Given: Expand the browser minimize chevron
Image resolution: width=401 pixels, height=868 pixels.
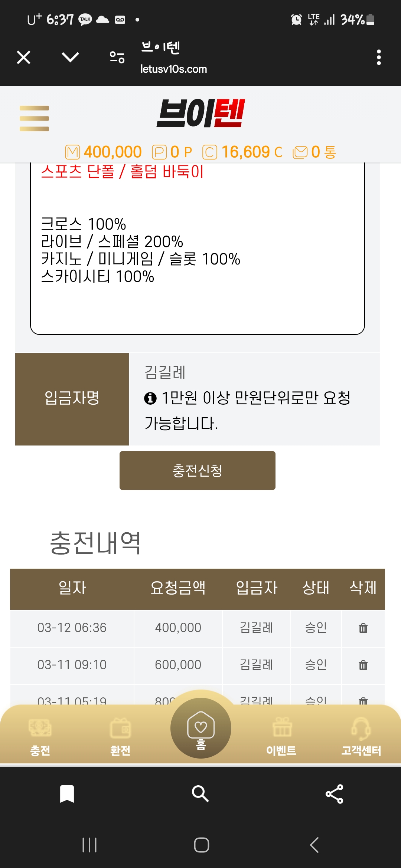Looking at the screenshot, I should [70, 57].
